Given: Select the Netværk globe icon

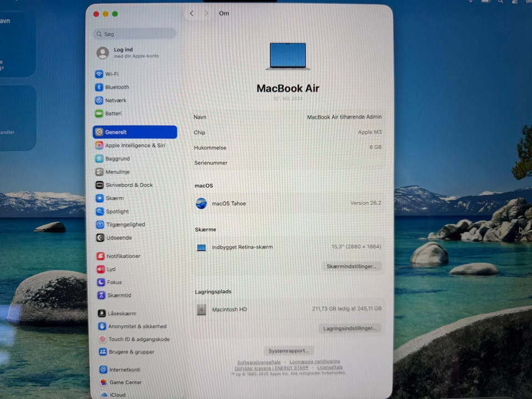Looking at the screenshot, I should 99,100.
